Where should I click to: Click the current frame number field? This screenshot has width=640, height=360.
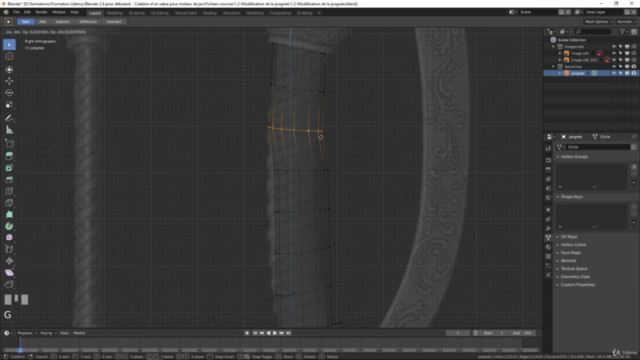click(458, 333)
